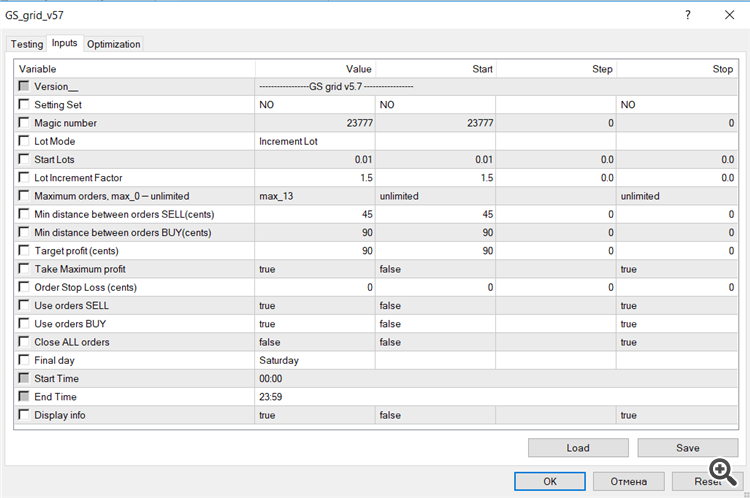Screen dimensions: 750x498
Task: Edit Min distance BUY value 90
Action: point(315,232)
